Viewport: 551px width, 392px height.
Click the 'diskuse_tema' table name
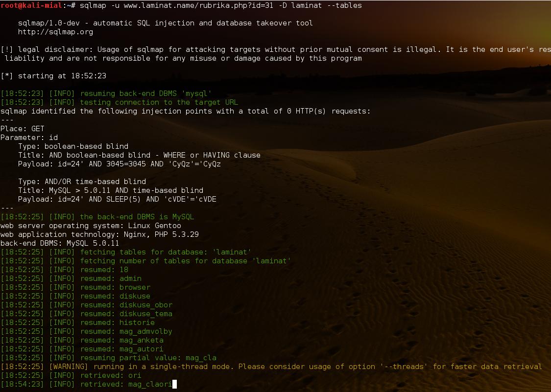click(146, 313)
